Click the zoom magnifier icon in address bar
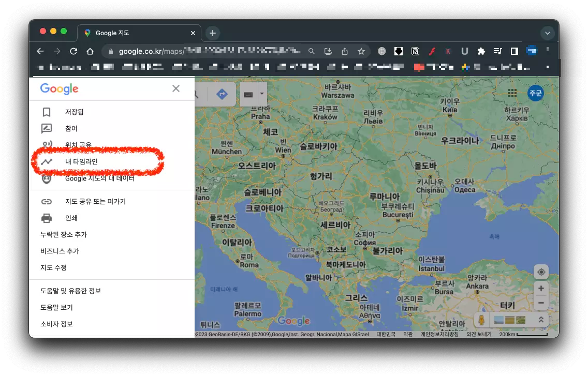The height and width of the screenshot is (376, 588). tap(311, 51)
